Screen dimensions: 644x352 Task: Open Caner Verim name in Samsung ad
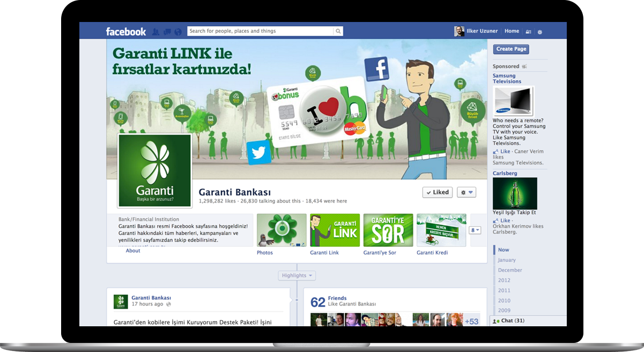[529, 152]
